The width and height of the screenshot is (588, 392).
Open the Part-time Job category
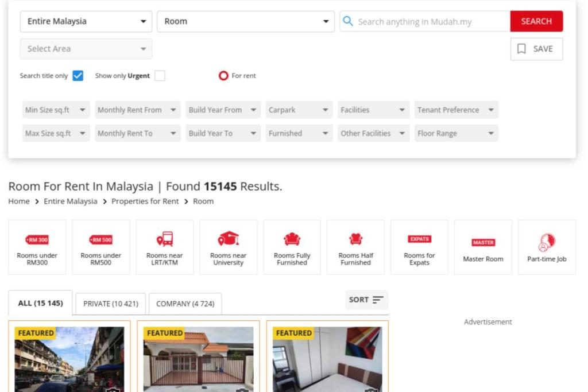click(x=547, y=247)
